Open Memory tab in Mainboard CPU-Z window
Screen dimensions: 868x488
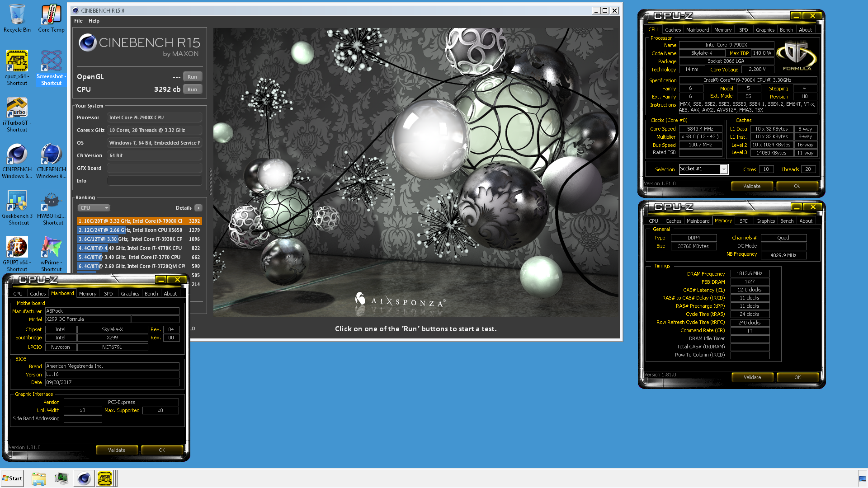(88, 294)
